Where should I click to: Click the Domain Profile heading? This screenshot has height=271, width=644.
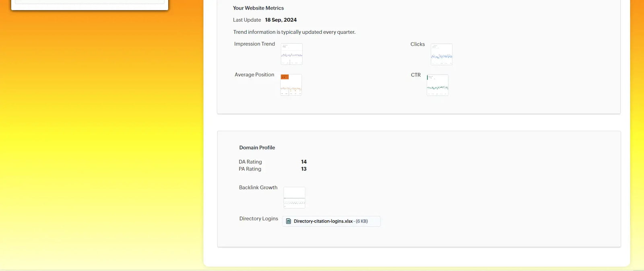(x=257, y=148)
